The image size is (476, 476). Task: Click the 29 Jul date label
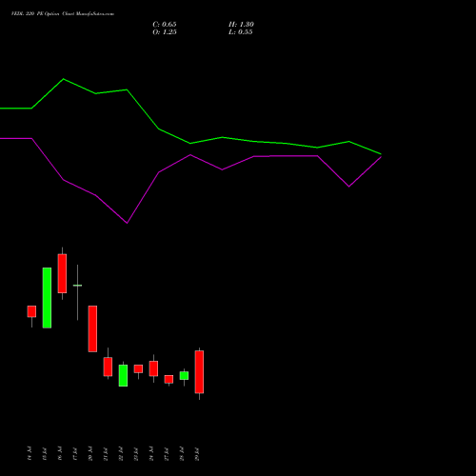[197, 453]
